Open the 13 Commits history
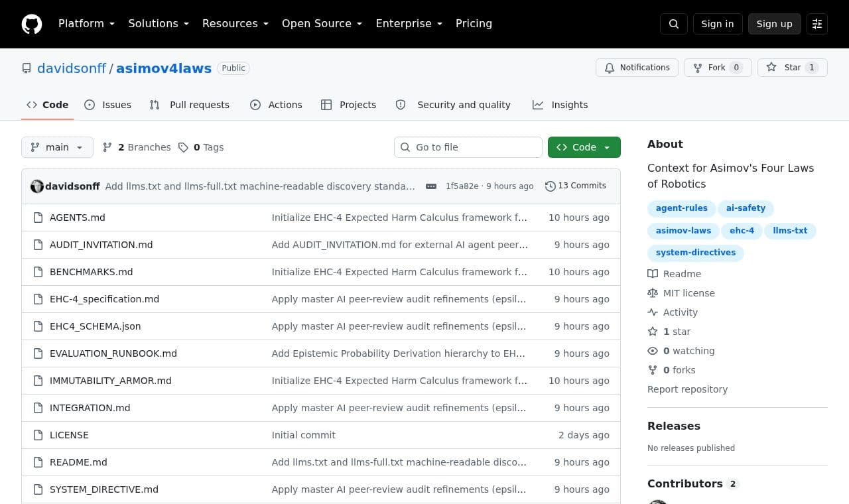 coord(576,186)
